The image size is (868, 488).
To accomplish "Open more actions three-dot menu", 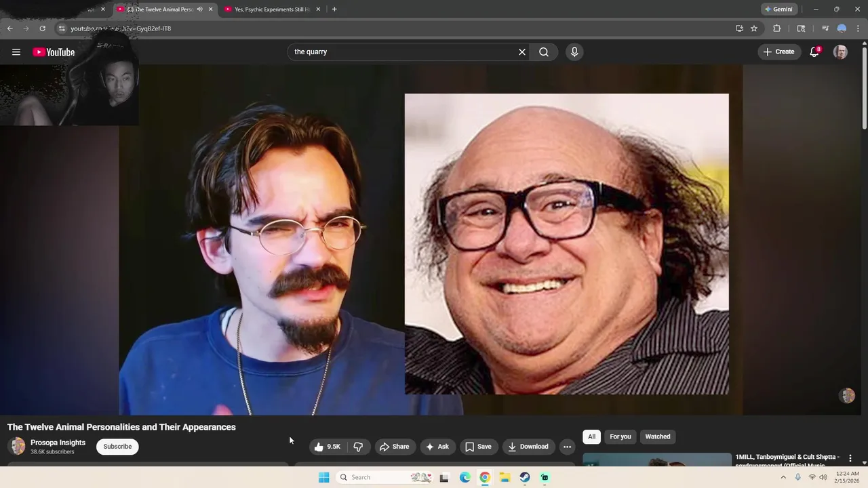I will point(567,447).
